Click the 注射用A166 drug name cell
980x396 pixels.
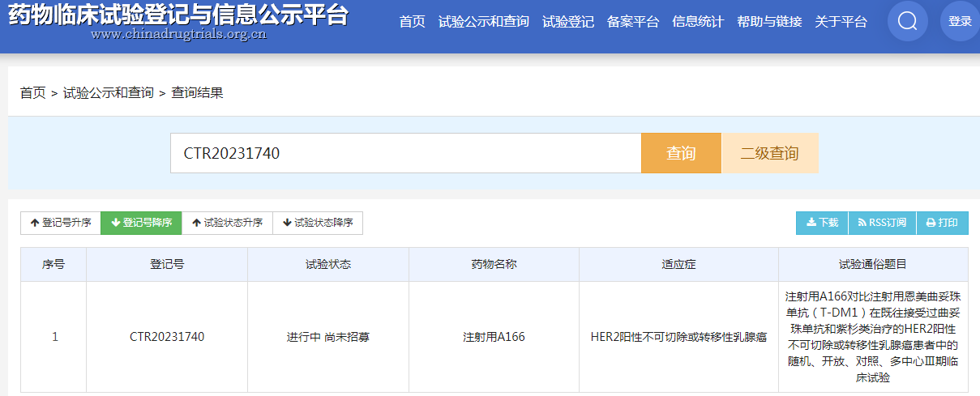[494, 337]
